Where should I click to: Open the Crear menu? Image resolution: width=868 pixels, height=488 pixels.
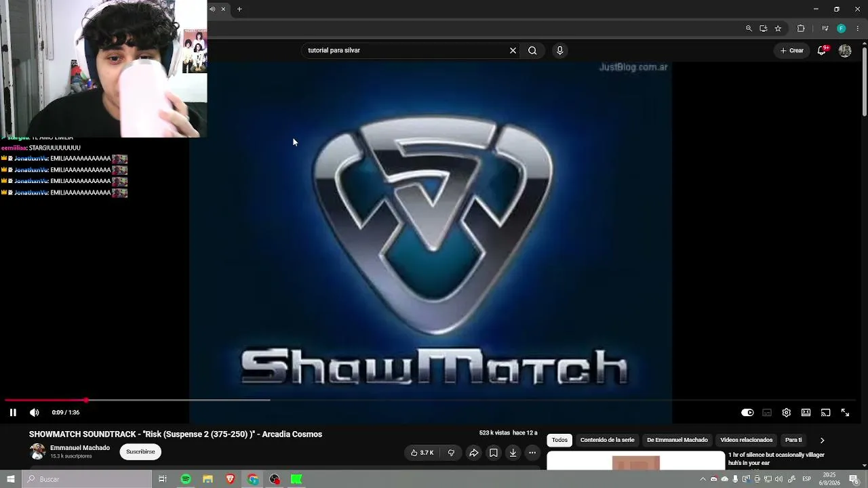[x=792, y=50]
